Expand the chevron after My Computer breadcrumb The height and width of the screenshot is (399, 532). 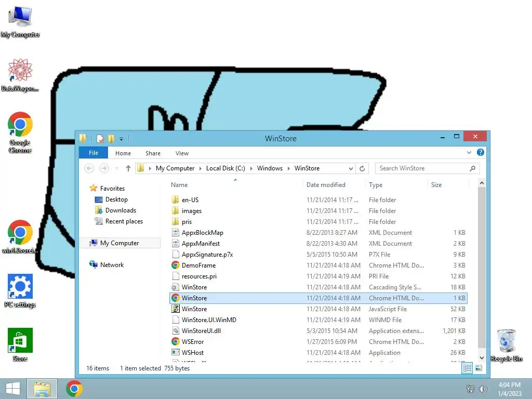click(200, 168)
